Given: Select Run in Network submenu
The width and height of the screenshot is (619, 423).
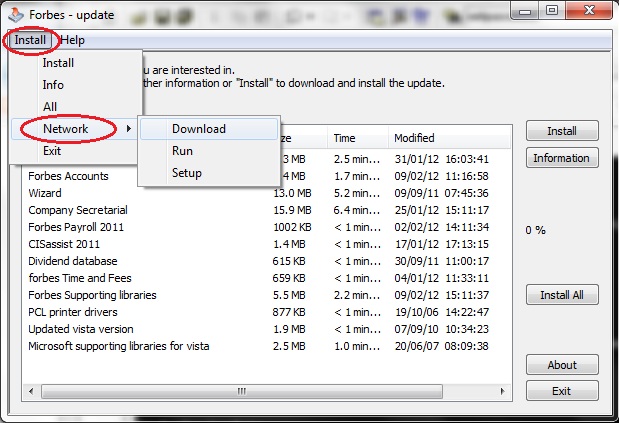Looking at the screenshot, I should coord(209,151).
